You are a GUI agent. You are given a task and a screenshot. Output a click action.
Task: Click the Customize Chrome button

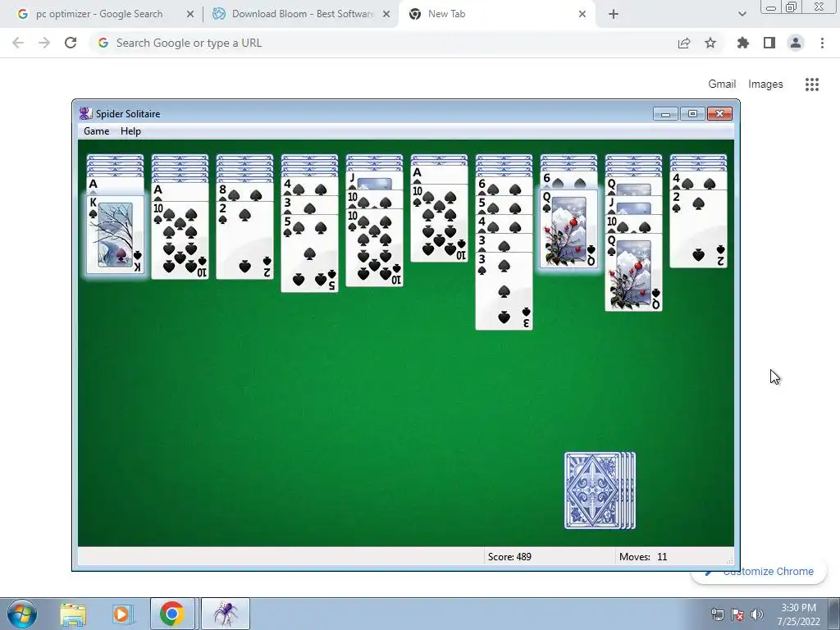(759, 572)
